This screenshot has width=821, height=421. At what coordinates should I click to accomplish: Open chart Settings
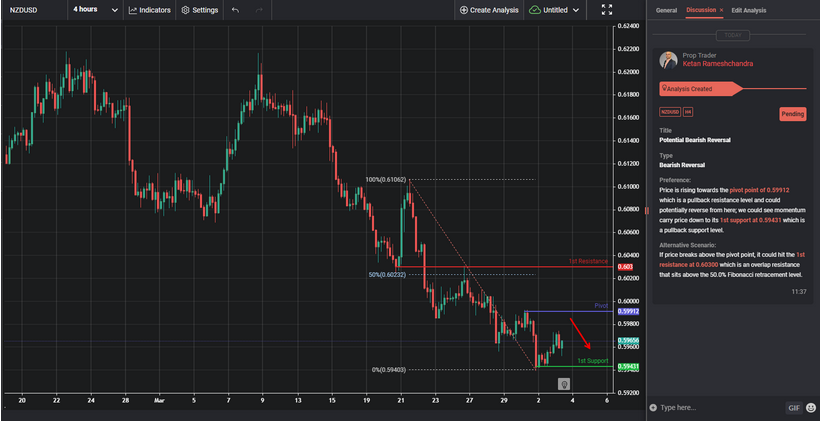click(x=199, y=10)
